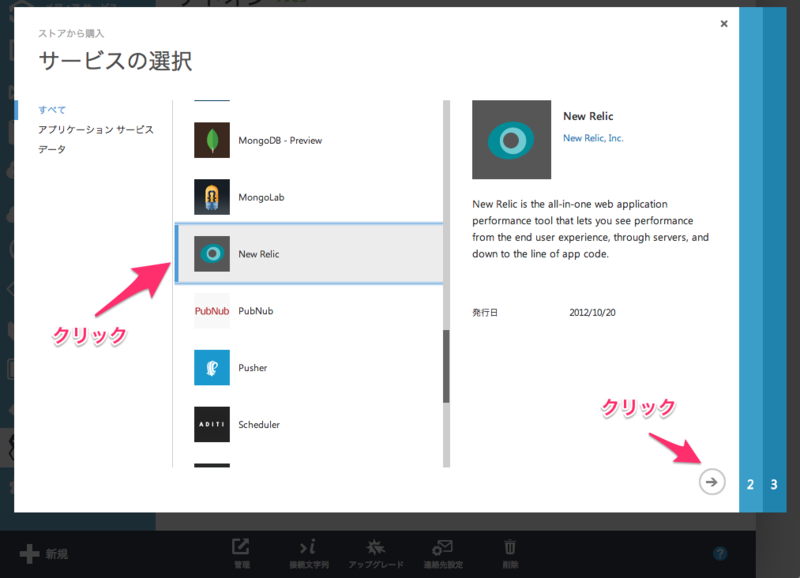Click the New Relic title in details pane
The image size is (800, 578).
[588, 116]
